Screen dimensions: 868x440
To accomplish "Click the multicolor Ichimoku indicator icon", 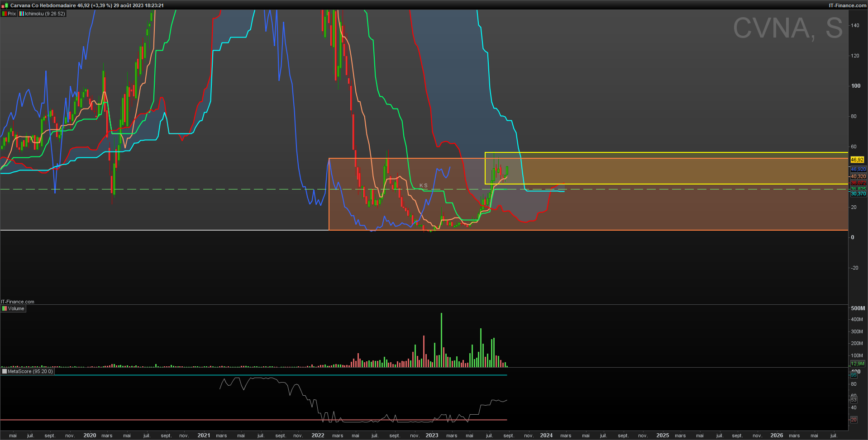I will pos(21,14).
